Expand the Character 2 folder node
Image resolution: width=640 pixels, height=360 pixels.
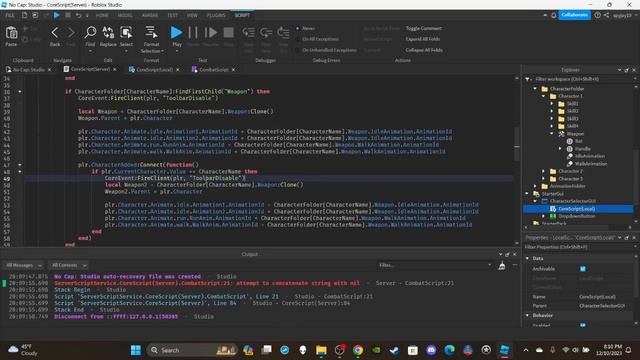[x=543, y=171]
